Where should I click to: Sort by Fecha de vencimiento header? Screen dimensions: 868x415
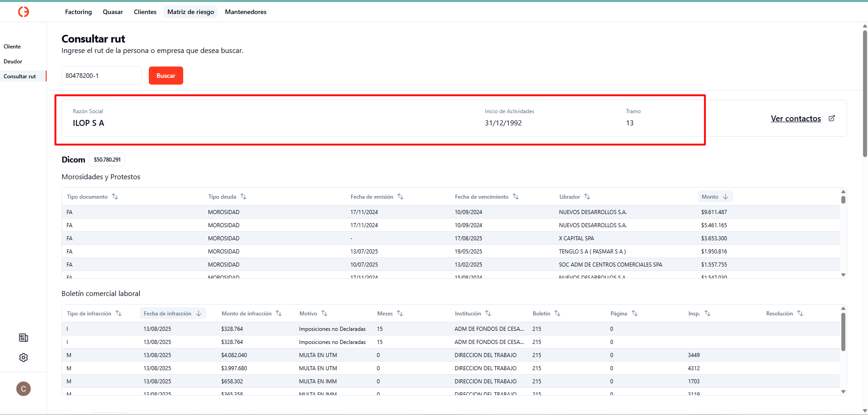point(515,196)
